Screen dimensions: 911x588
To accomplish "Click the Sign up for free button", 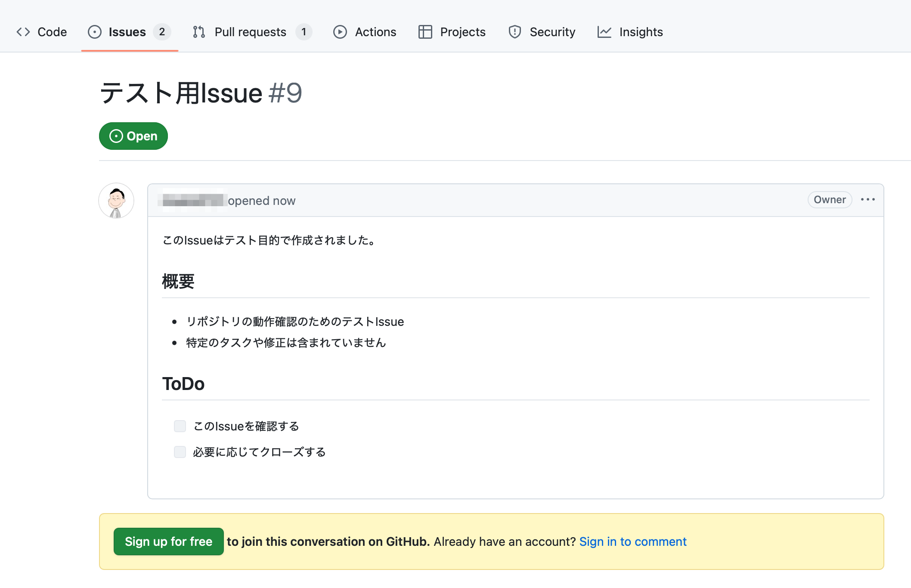I will point(169,542).
